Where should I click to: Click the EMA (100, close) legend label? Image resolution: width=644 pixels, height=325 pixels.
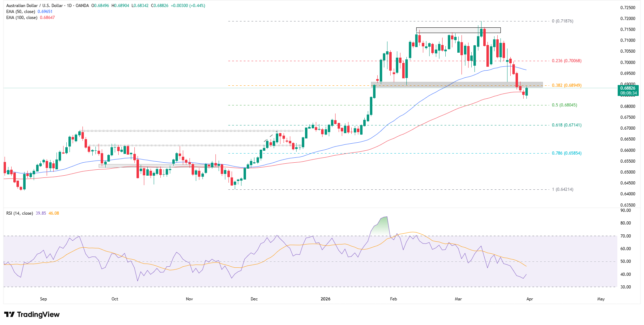click(x=22, y=18)
